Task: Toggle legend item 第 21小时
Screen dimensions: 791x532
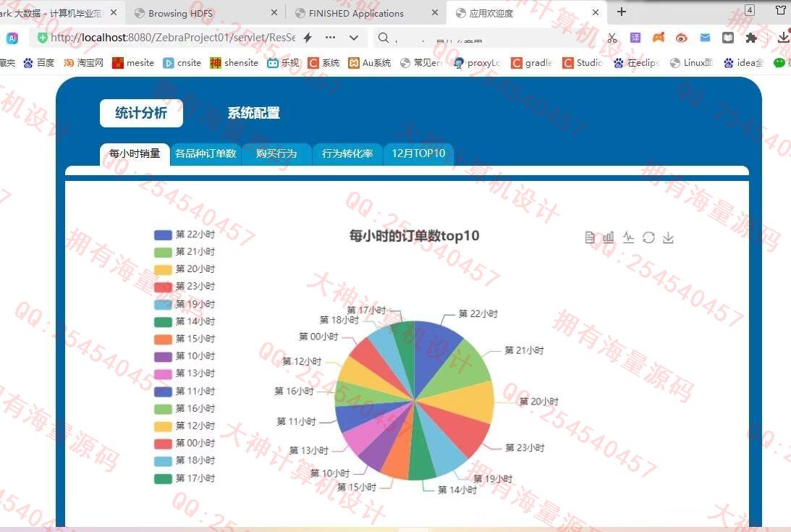Action: click(x=185, y=252)
